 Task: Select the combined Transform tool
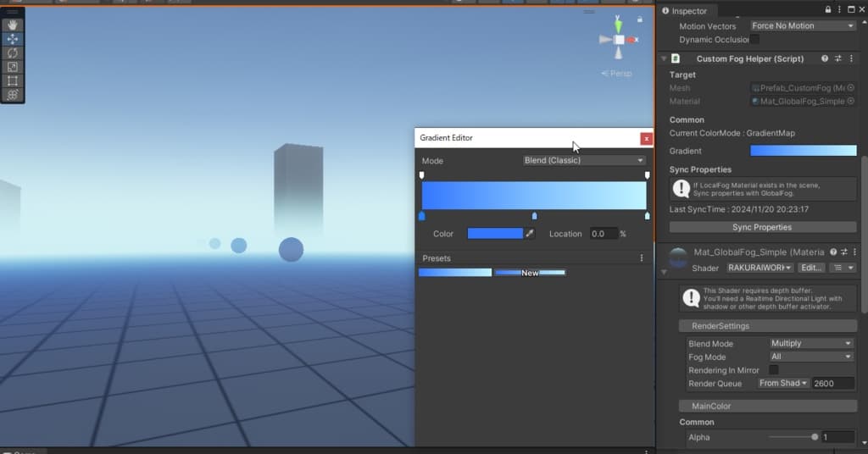(x=13, y=95)
